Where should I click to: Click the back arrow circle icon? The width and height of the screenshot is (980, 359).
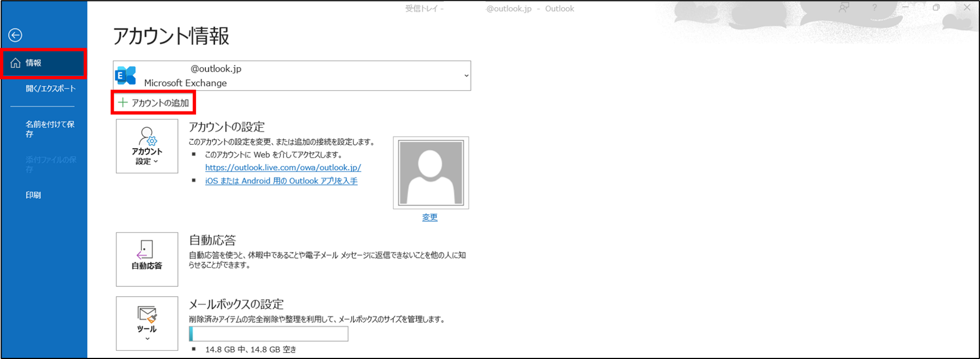(15, 35)
